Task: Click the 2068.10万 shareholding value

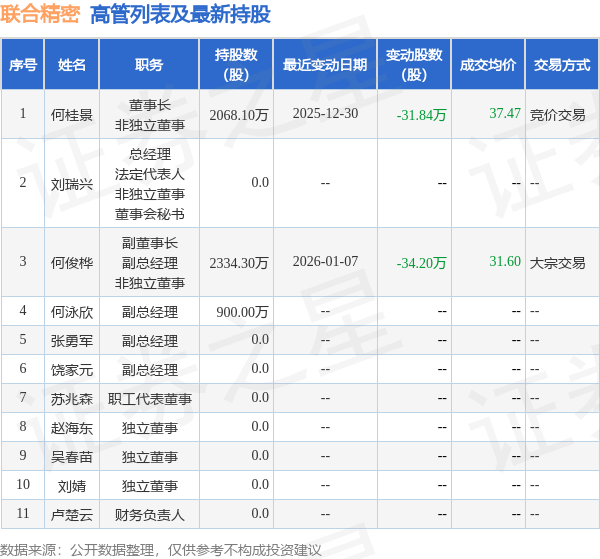Action: click(239, 115)
